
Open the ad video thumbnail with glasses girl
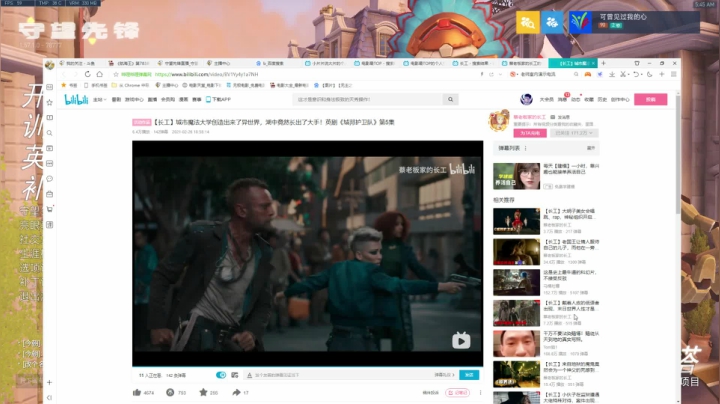(517, 176)
